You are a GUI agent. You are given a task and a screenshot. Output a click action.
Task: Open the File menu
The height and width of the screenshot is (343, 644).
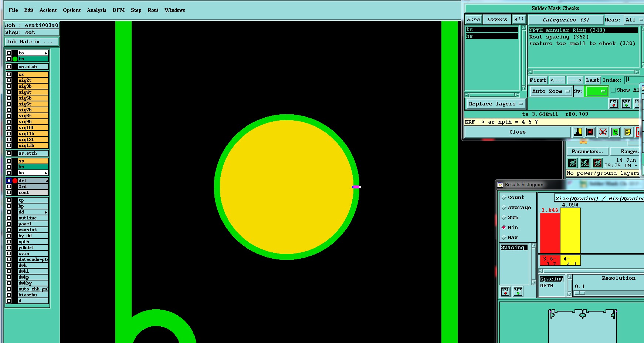13,10
